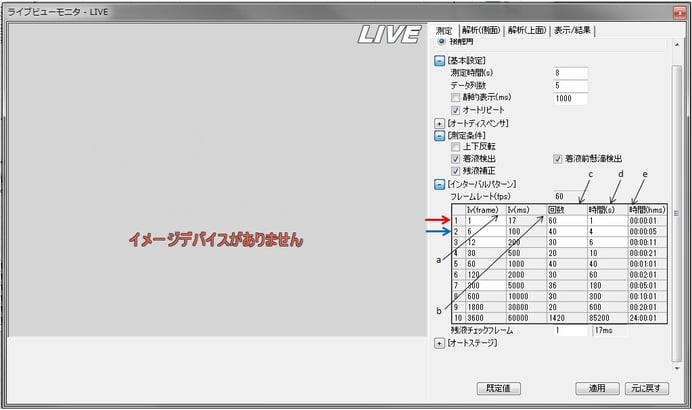
Task: Toggle the 着液検出 checkbox
Action: click(455, 159)
